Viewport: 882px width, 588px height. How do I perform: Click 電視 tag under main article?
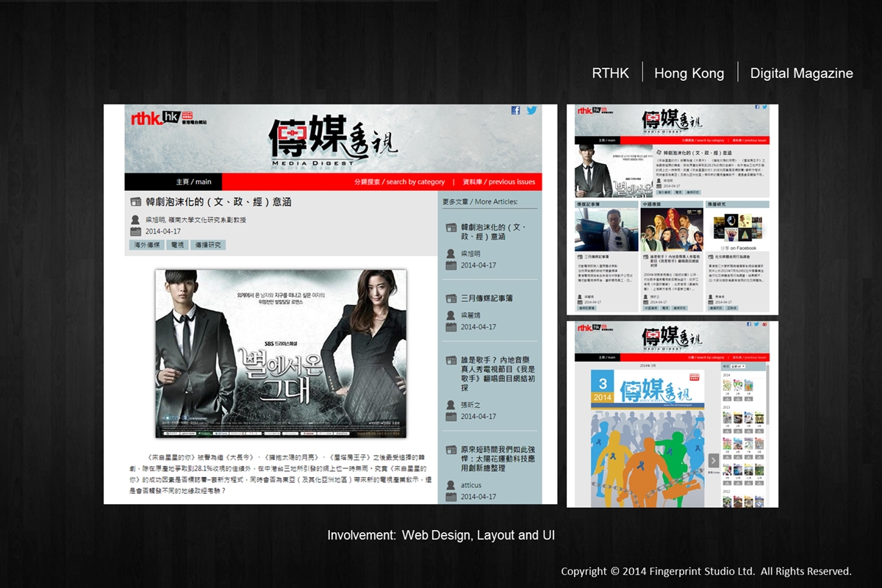click(178, 245)
